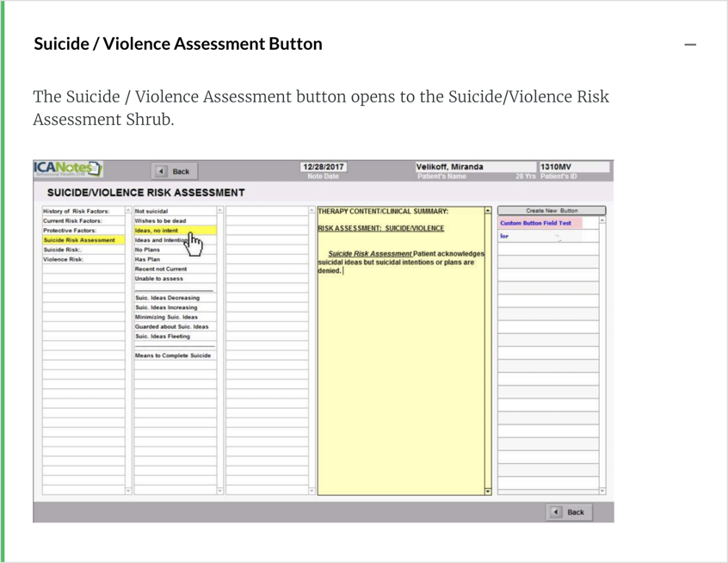Select highlighted Suicide Risk Assessment item
This screenshot has height=563, width=728.
click(80, 240)
